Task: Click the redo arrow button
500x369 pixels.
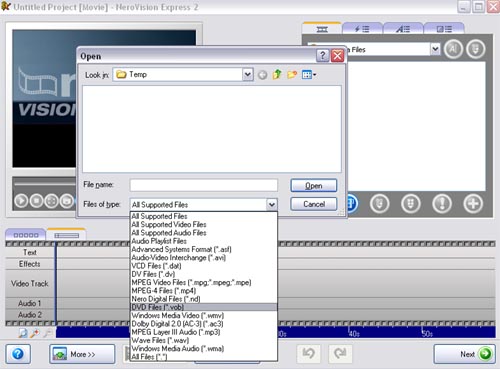Action: coord(340,353)
